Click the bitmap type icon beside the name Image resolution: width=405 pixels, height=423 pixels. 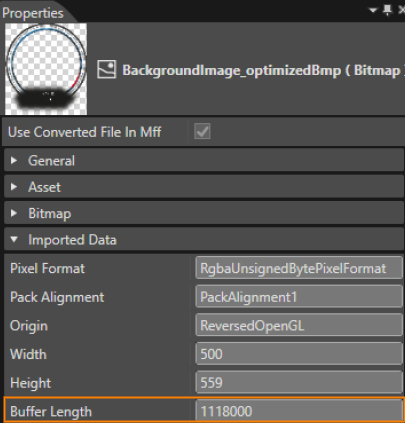(107, 69)
